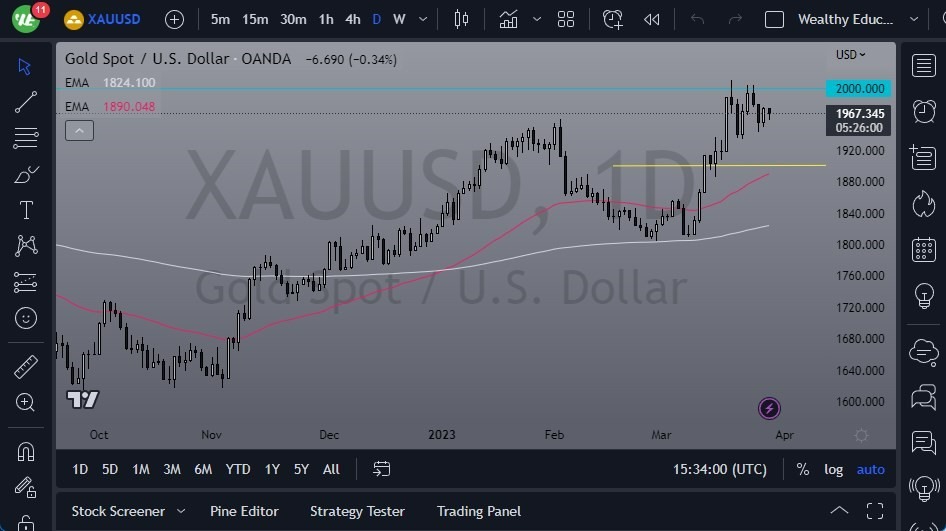This screenshot has width=946, height=531.
Task: Select the brush drawing tool
Action: [x=25, y=174]
